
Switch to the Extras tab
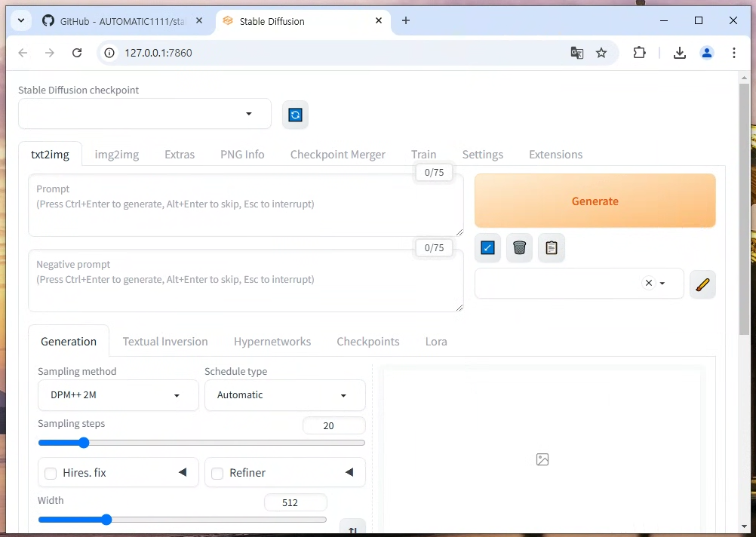click(x=180, y=155)
